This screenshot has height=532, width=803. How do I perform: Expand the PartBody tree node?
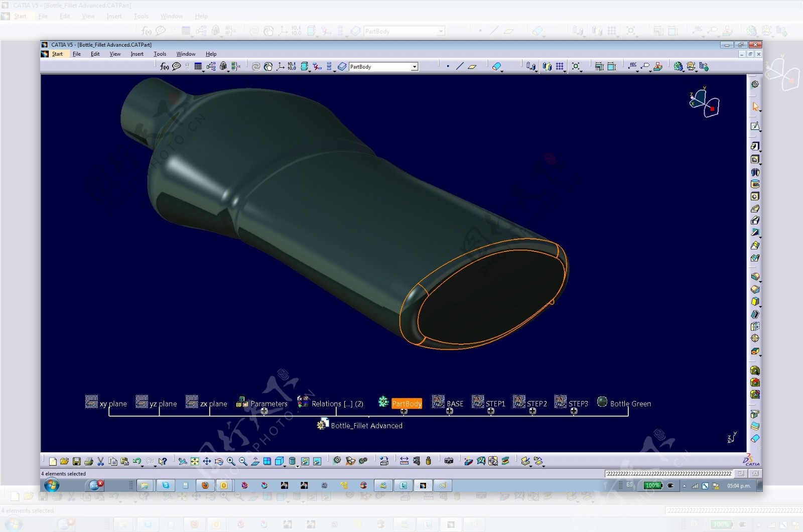(x=404, y=411)
